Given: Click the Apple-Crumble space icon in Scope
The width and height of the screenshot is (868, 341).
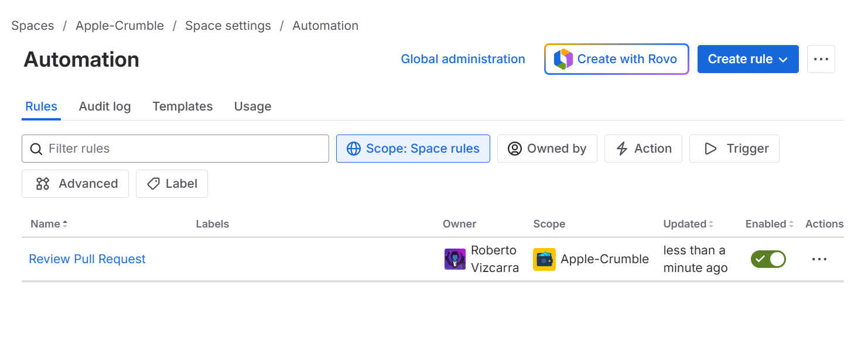Looking at the screenshot, I should [x=544, y=259].
